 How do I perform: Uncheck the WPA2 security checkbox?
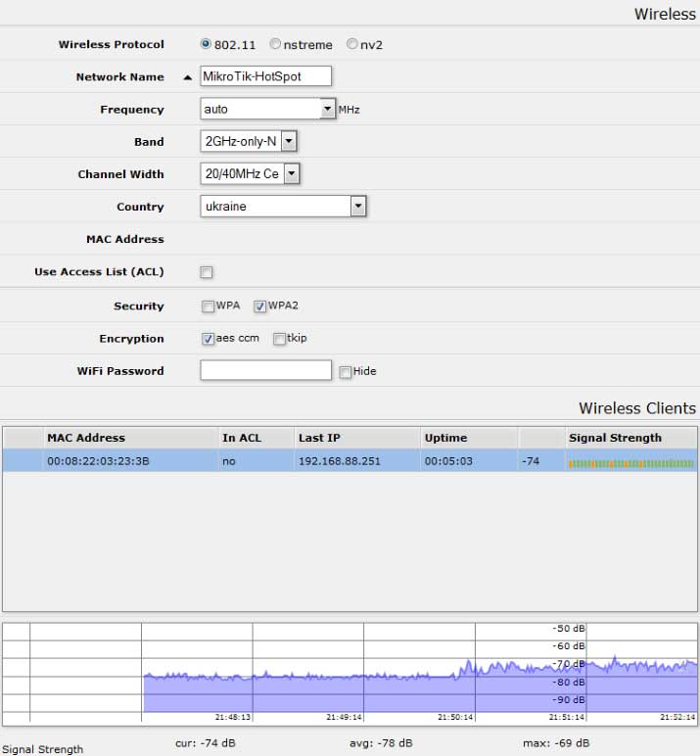point(259,307)
